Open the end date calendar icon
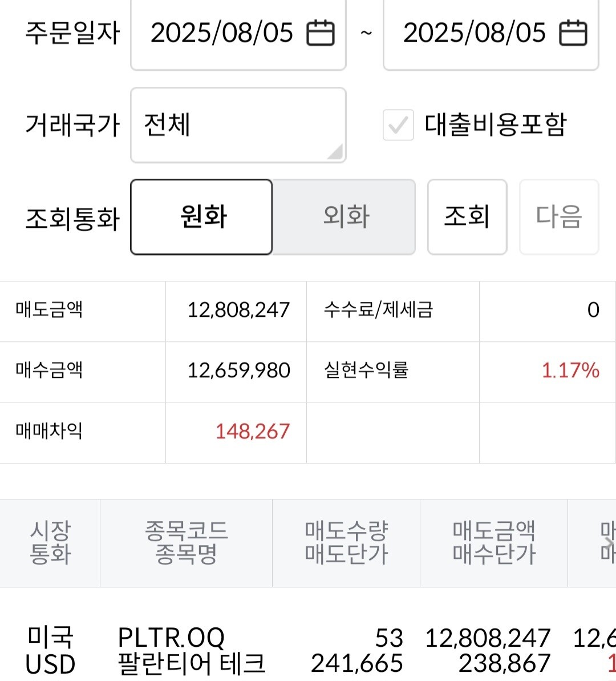Image resolution: width=616 pixels, height=681 pixels. pyautogui.click(x=573, y=33)
